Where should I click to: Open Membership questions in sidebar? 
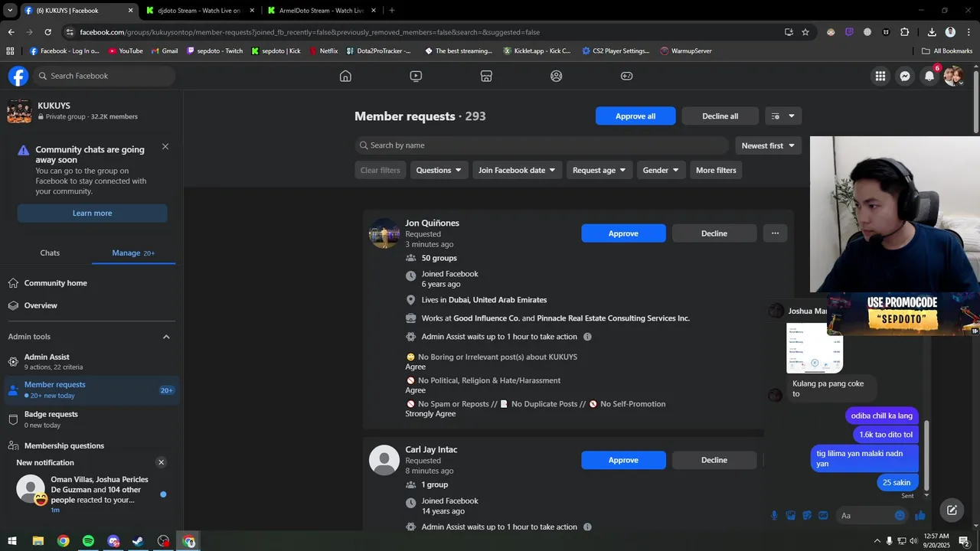tap(91, 445)
